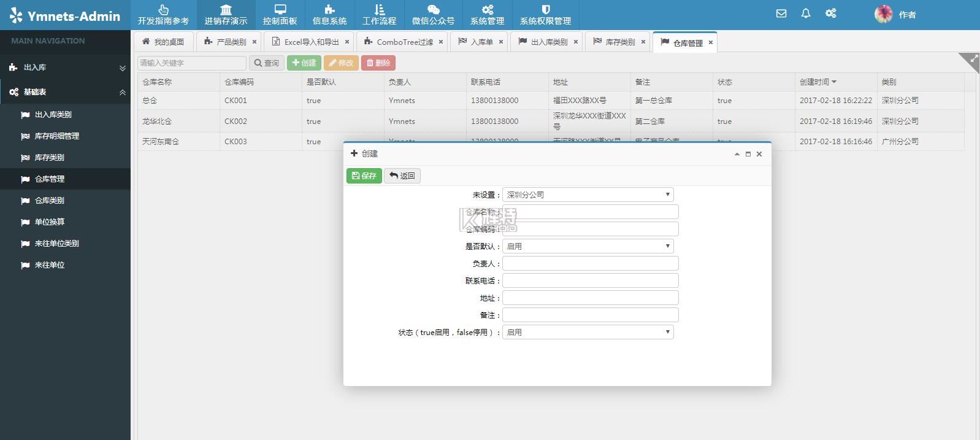
Task: Open 仓库管理 in sidebar
Action: [65, 179]
